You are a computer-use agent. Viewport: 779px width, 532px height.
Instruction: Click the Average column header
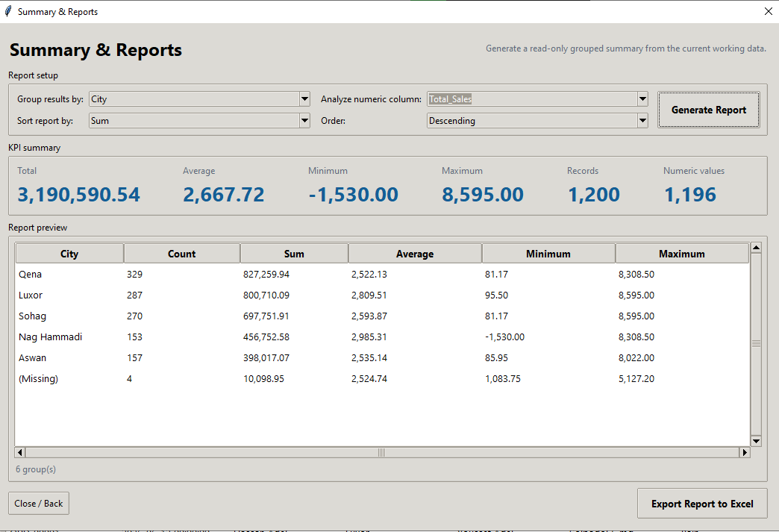(415, 254)
